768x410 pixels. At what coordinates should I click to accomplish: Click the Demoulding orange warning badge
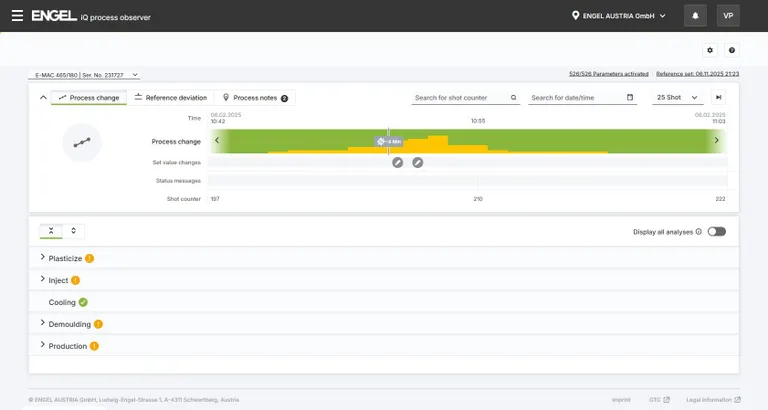point(98,324)
